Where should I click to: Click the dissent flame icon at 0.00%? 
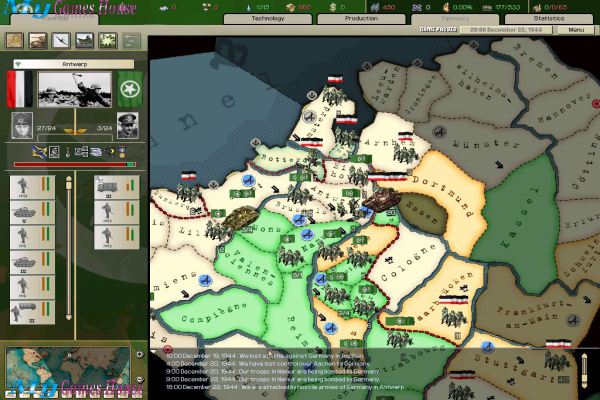tap(446, 7)
